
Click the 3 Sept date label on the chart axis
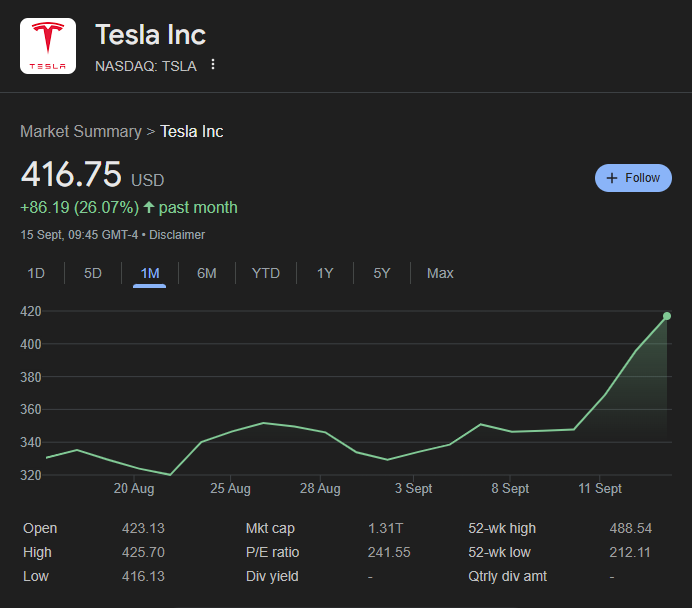(414, 488)
